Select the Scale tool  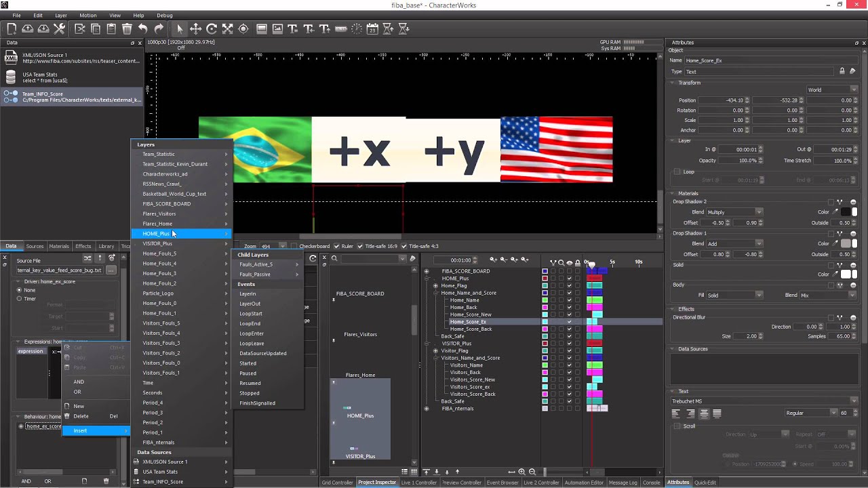click(227, 28)
